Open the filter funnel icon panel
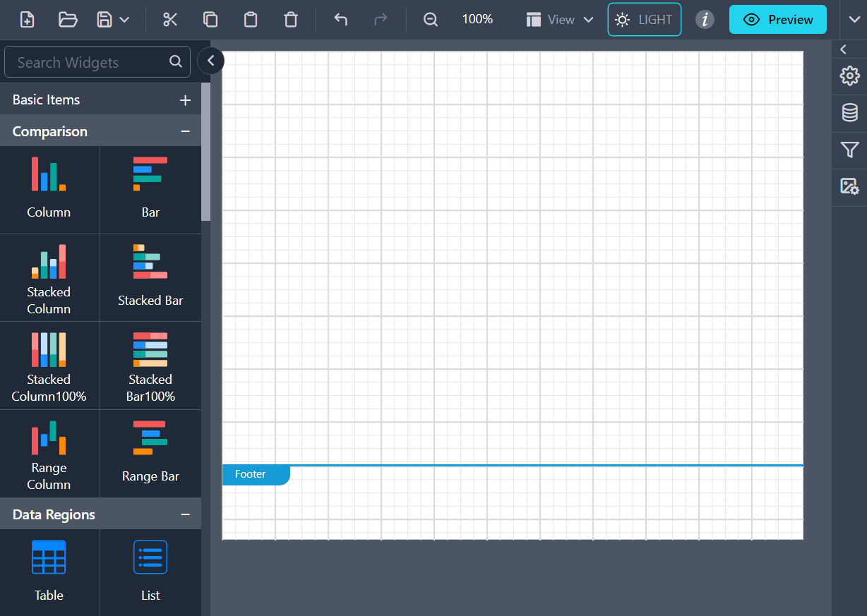 point(849,150)
